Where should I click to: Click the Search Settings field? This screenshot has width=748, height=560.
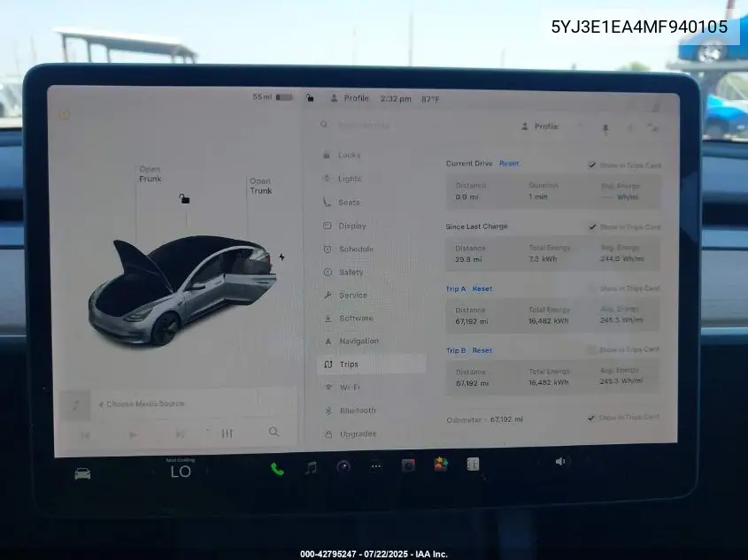point(365,125)
